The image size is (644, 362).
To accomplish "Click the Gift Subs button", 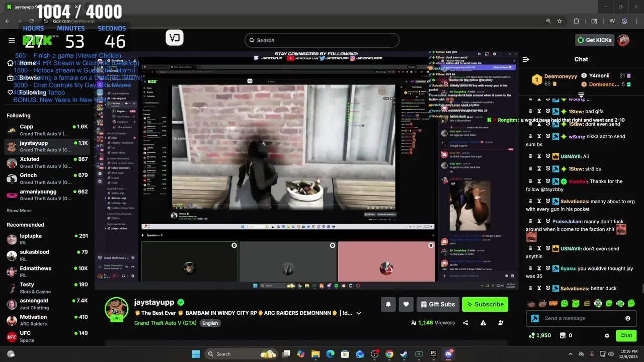I will (438, 304).
